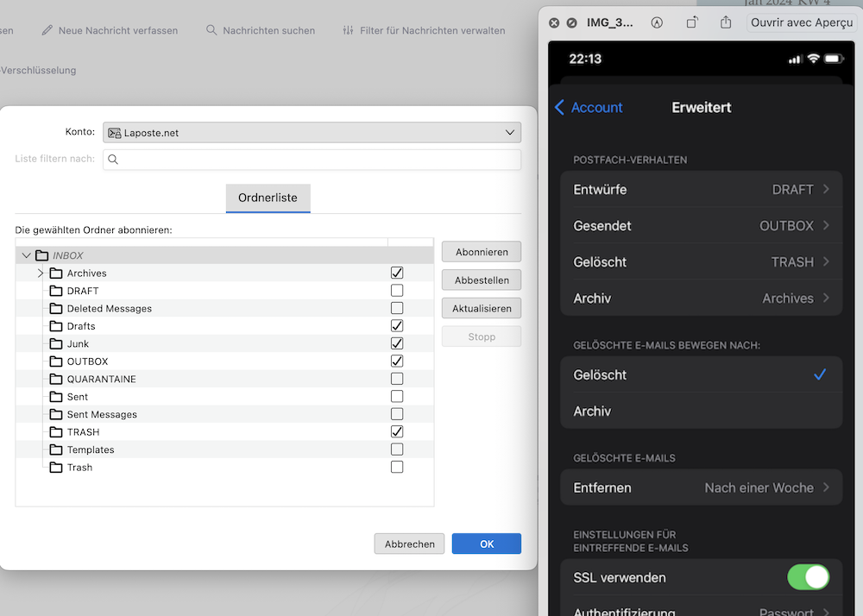This screenshot has height=616, width=863.
Task: Click the Markup pen icon in Quick Look
Action: pos(657,22)
